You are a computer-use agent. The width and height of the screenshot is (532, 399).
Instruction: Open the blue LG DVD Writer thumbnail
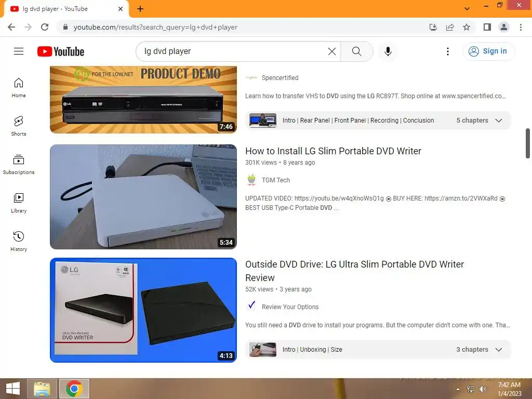[143, 310]
